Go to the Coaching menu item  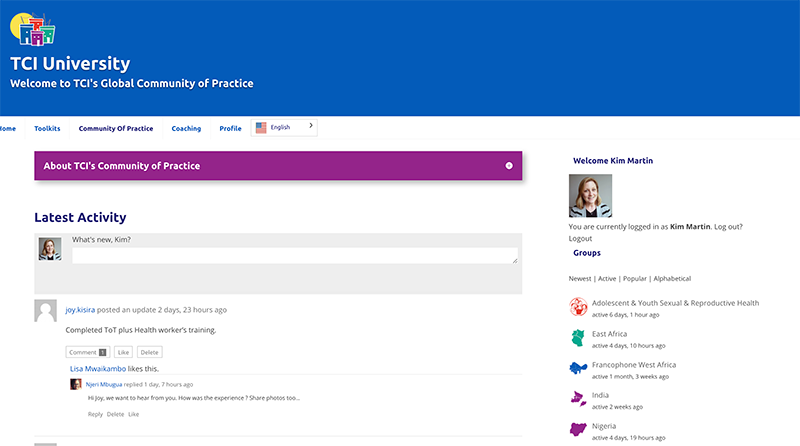click(186, 129)
